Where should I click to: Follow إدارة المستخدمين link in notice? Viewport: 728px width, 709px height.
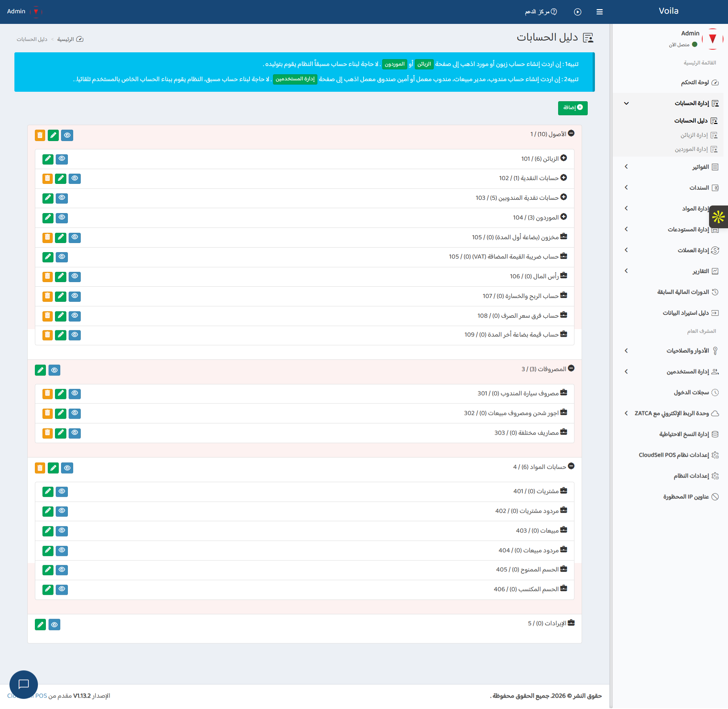[x=295, y=79]
